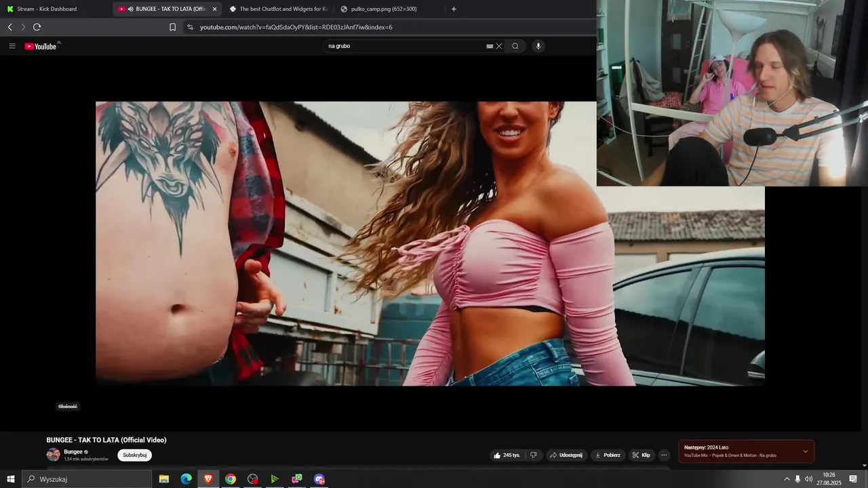The height and width of the screenshot is (488, 868).
Task: Open the Windows Start menu
Action: tap(11, 479)
